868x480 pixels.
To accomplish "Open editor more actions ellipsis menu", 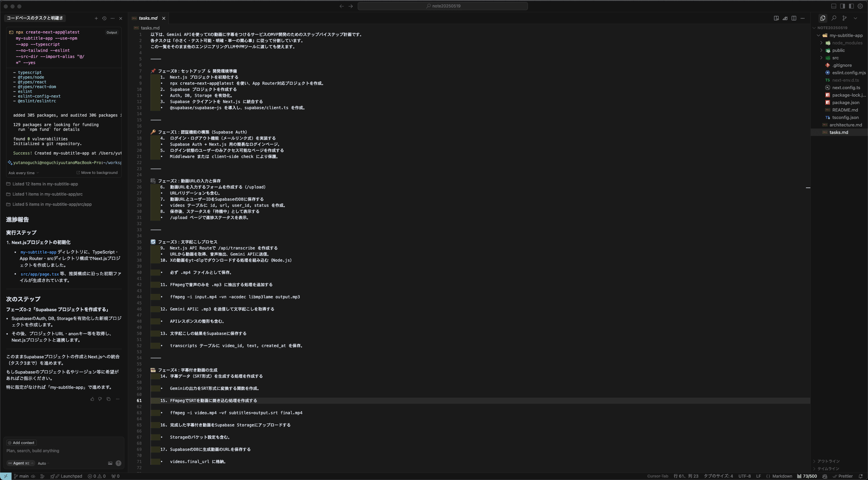I will coord(803,18).
